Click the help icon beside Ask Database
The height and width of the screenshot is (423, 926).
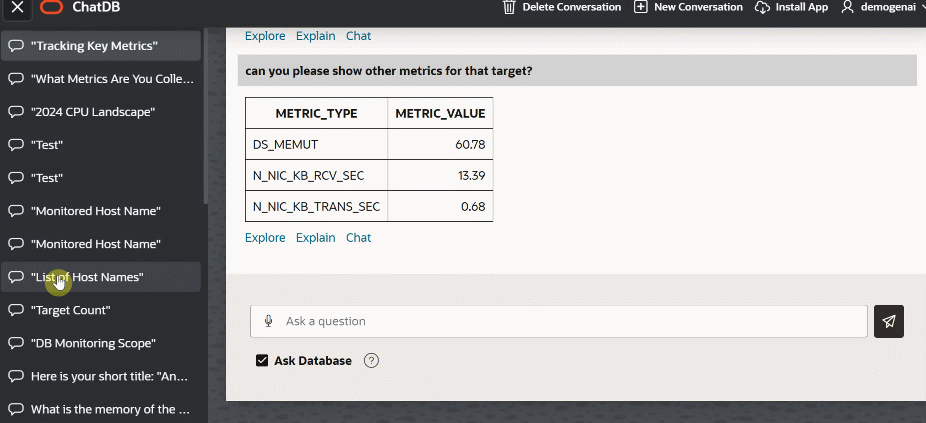(372, 361)
